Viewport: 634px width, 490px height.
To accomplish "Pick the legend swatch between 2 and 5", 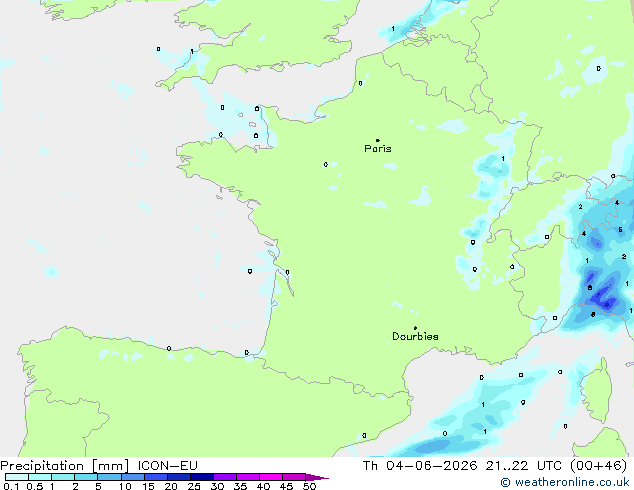I will (86, 477).
